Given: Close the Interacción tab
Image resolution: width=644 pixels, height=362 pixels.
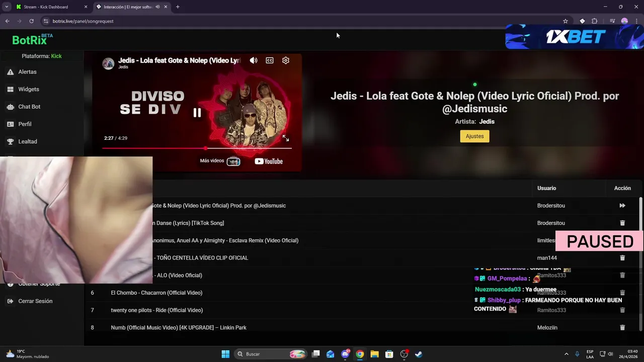Looking at the screenshot, I should coord(166,7).
